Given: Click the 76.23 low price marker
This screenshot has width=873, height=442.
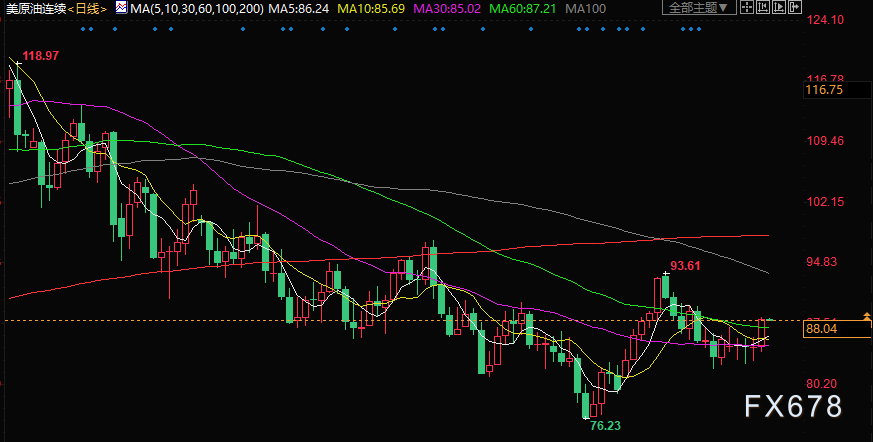Looking at the screenshot, I should click(x=606, y=424).
